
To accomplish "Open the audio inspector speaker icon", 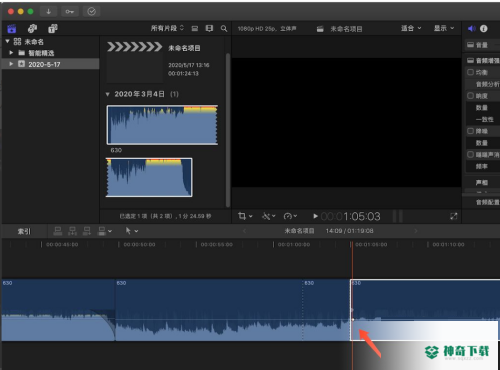I will click(471, 29).
